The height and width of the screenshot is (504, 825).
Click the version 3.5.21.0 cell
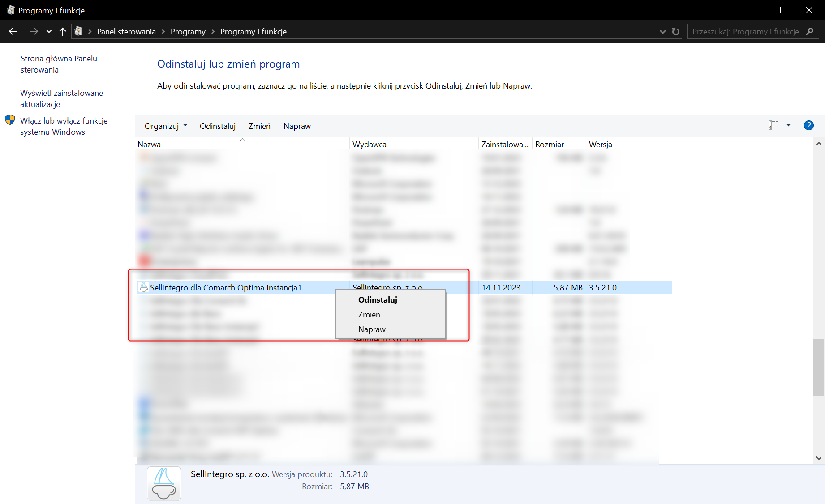pos(603,288)
